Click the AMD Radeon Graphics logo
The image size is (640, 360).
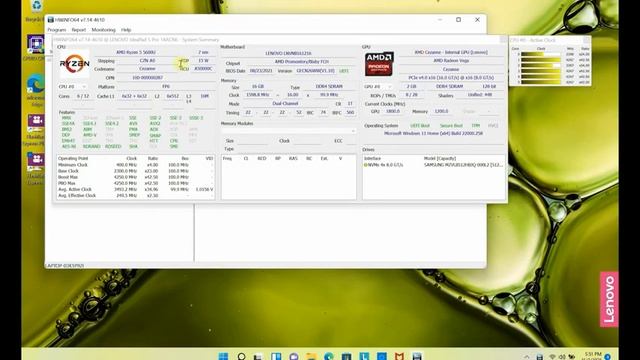pyautogui.click(x=379, y=64)
